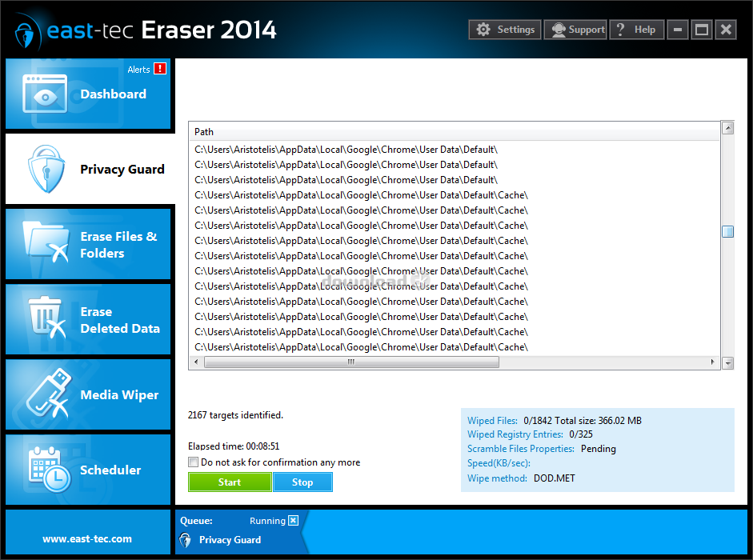Open the Support button
The width and height of the screenshot is (753, 560).
[x=575, y=30]
